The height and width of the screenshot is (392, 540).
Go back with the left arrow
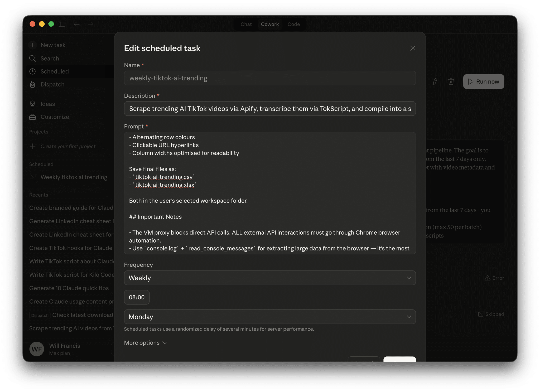point(77,24)
